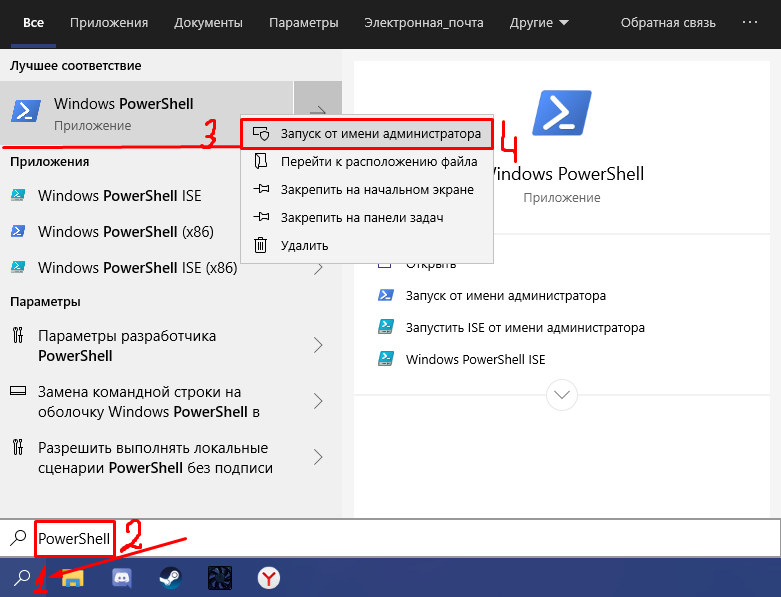Click the Windows PowerShell best match icon

[25, 111]
